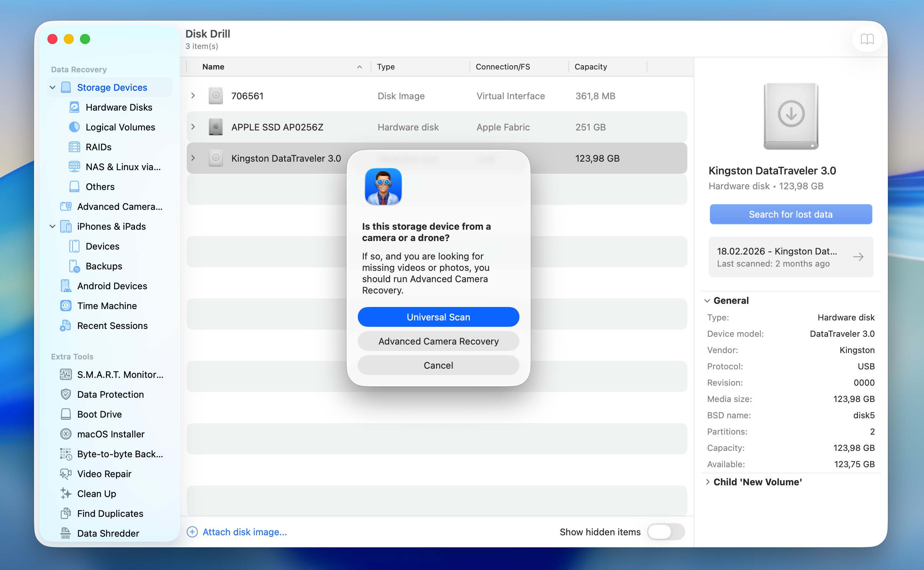Choose Advanced Camera Recovery in dialog

click(x=439, y=341)
